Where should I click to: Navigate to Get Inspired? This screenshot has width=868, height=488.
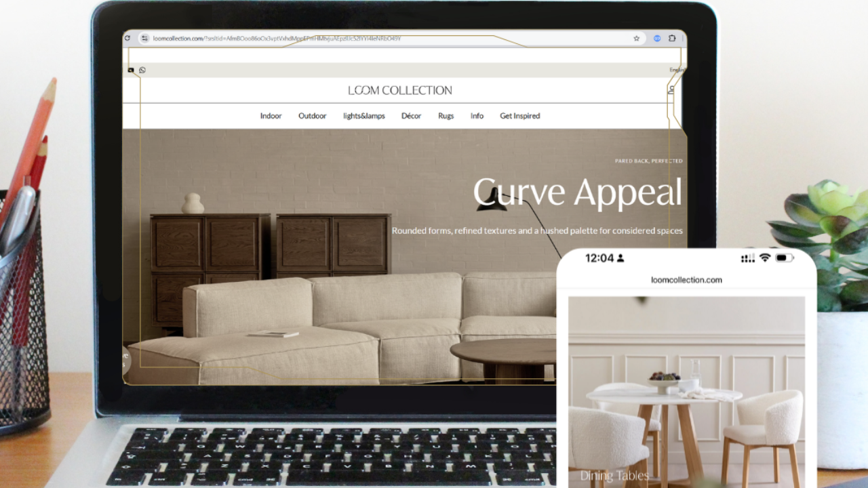pos(519,115)
